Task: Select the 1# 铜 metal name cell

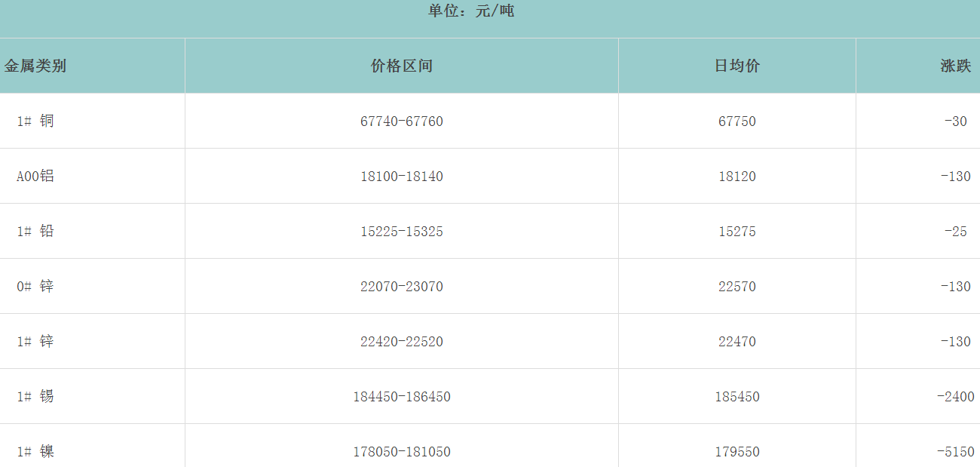Action: point(35,121)
